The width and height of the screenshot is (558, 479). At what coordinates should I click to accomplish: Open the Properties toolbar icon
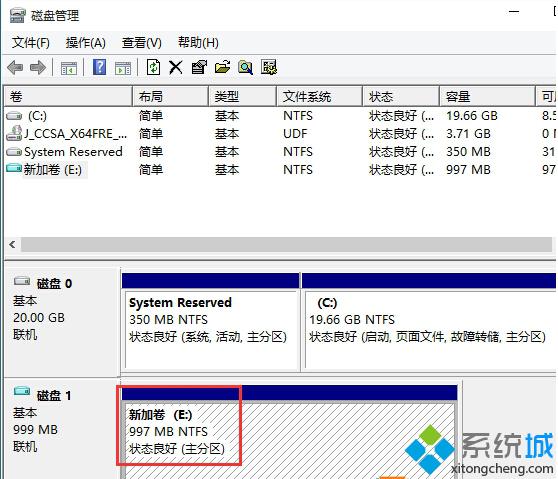(x=199, y=67)
